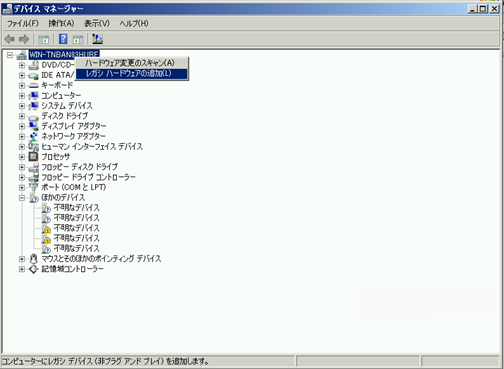This screenshot has width=504, height=369.
Task: Select the ネットワーク アダプター icon
Action: pos(33,136)
